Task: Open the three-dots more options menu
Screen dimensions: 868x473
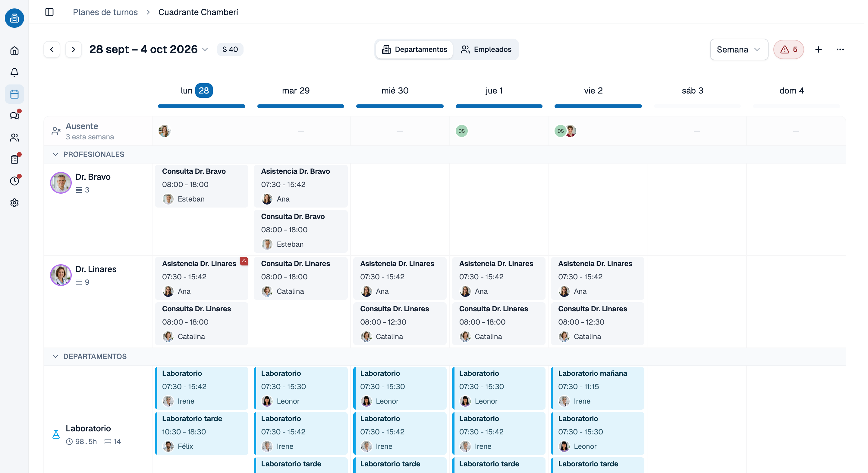Action: point(840,49)
